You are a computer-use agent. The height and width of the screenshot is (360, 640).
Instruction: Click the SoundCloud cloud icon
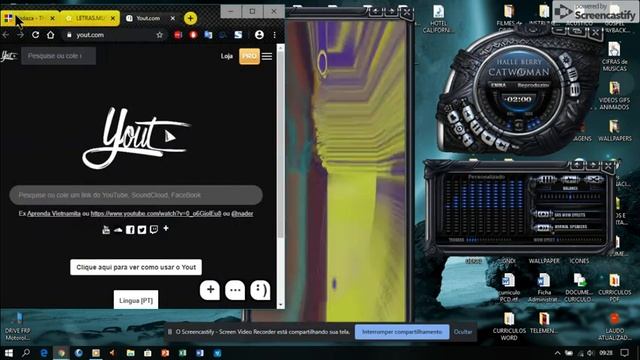tap(118, 230)
